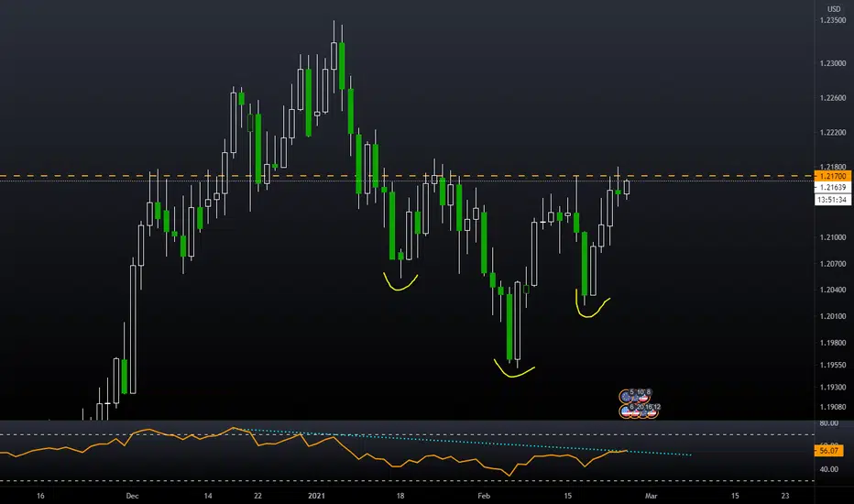
Task: Click the 1.19080 price axis label
Action: (x=832, y=407)
